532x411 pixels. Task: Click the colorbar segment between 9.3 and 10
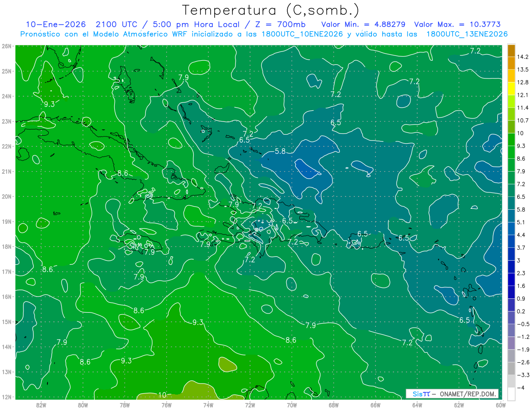coord(511,139)
